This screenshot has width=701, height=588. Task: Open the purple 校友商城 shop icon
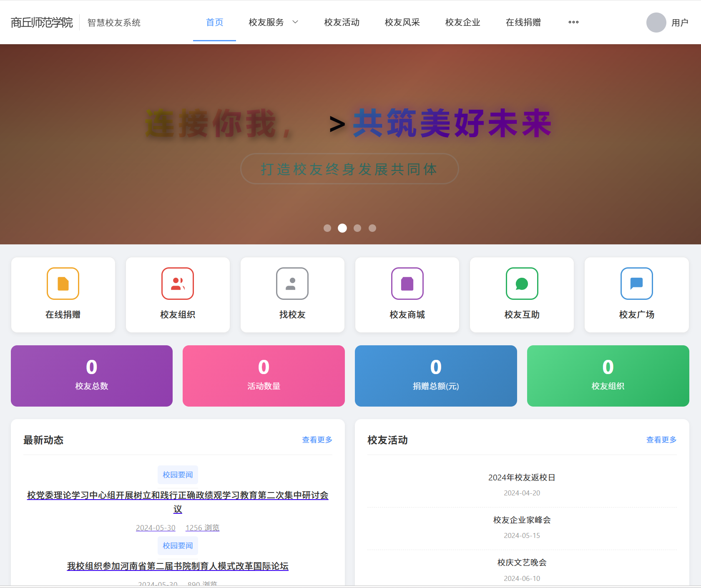pyautogui.click(x=407, y=284)
